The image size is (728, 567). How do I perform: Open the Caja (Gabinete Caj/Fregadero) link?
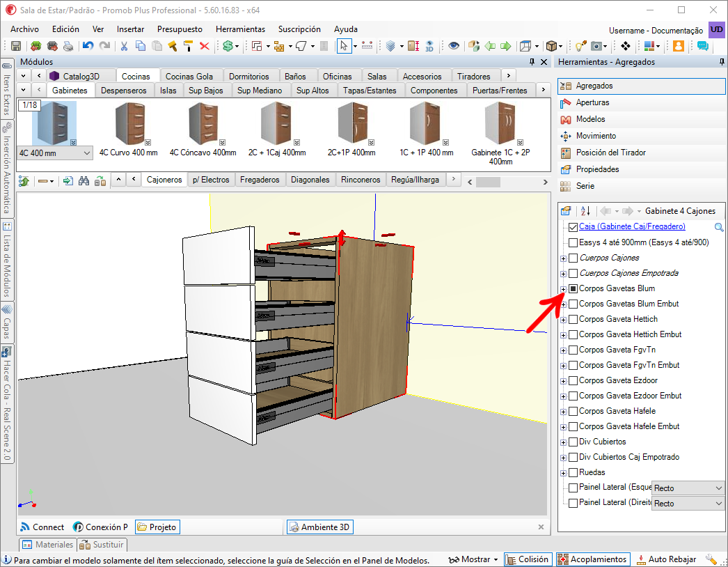coord(632,227)
